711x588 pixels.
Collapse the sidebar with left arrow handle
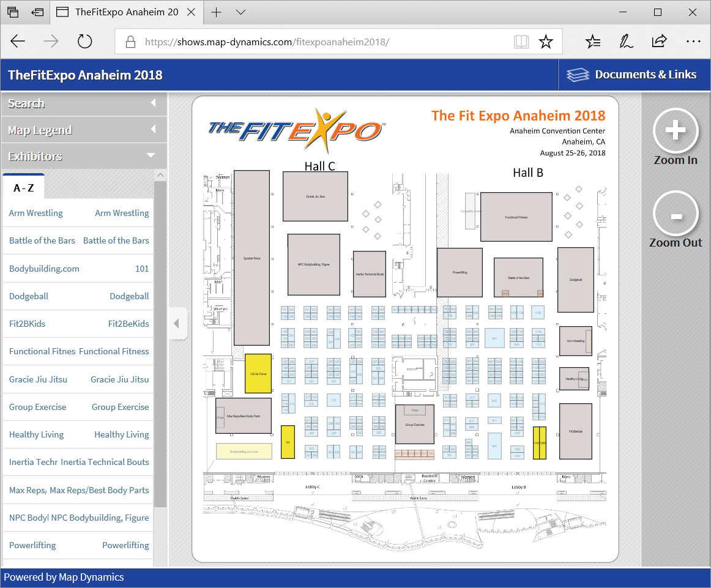(x=177, y=323)
